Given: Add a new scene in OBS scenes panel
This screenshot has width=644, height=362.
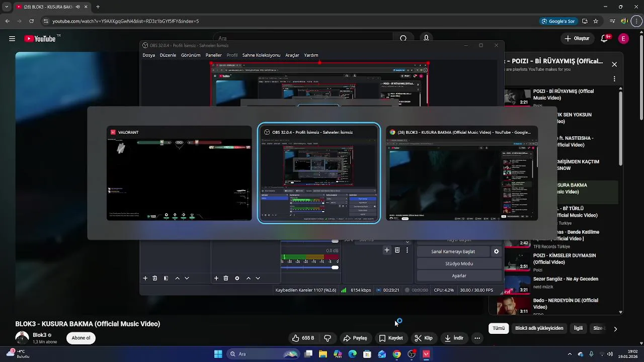Looking at the screenshot, I should [145, 278].
